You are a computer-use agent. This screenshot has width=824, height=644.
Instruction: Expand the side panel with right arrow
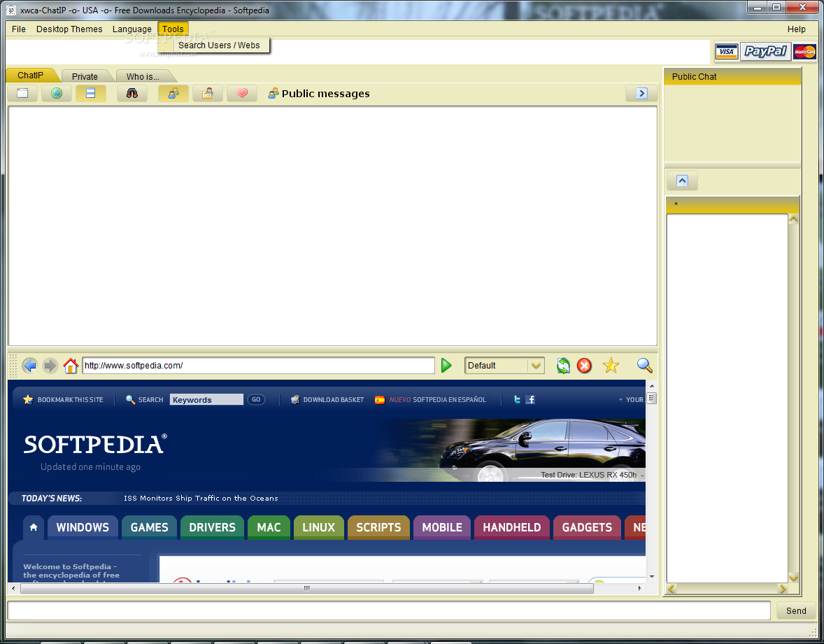coord(641,94)
